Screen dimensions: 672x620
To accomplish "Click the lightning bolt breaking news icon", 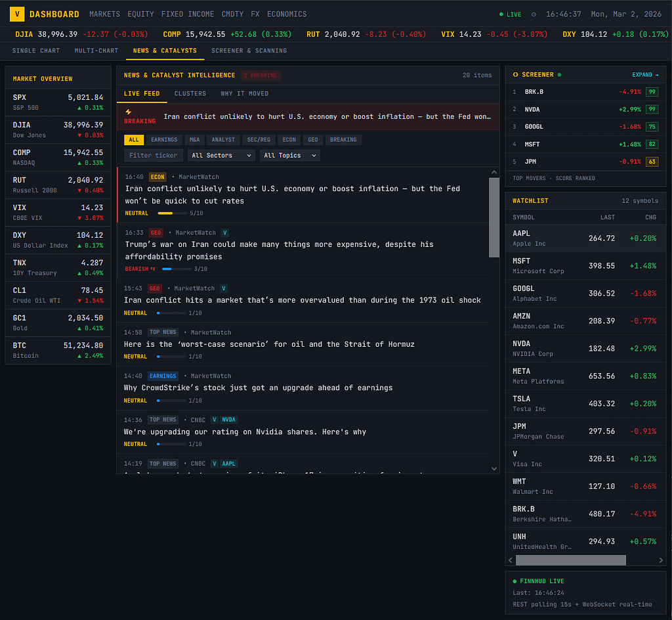I will point(129,112).
